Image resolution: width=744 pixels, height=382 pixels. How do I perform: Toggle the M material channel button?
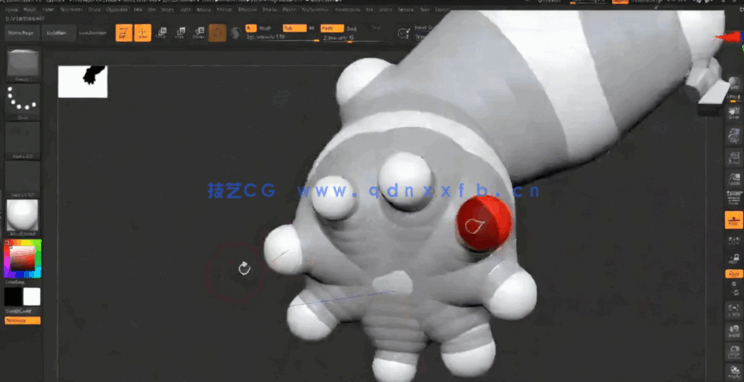point(312,28)
